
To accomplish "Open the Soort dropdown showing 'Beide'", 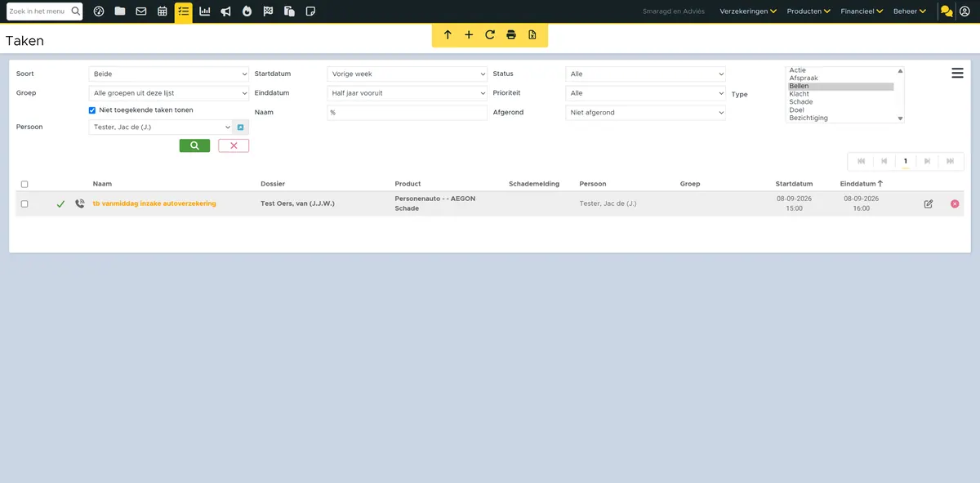I will pyautogui.click(x=168, y=74).
